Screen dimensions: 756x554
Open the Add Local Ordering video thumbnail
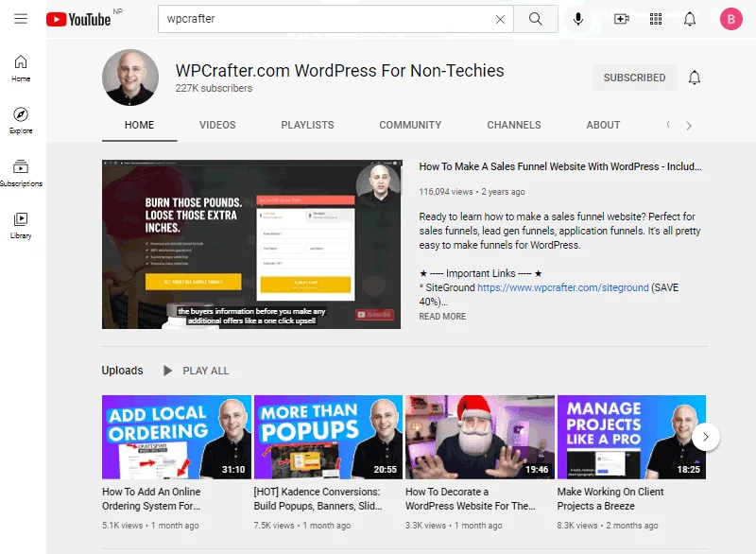pos(177,438)
